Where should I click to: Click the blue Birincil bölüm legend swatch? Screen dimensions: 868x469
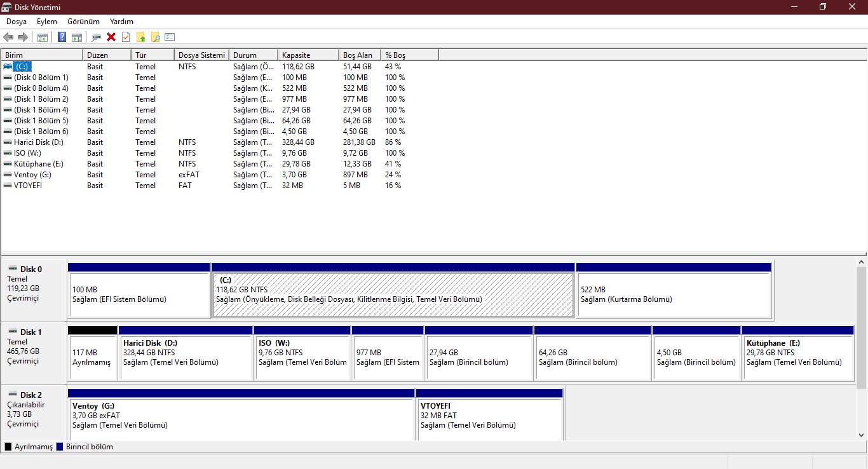click(x=60, y=447)
